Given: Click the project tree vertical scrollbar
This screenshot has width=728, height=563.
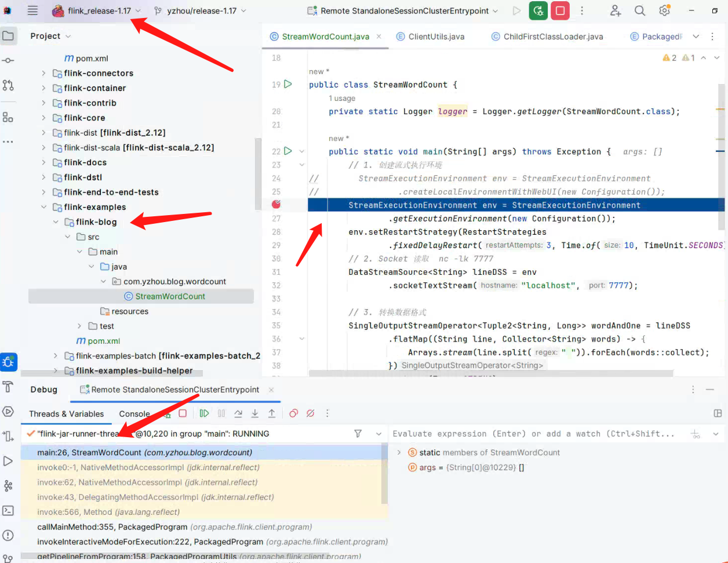Looking at the screenshot, I should (257, 173).
